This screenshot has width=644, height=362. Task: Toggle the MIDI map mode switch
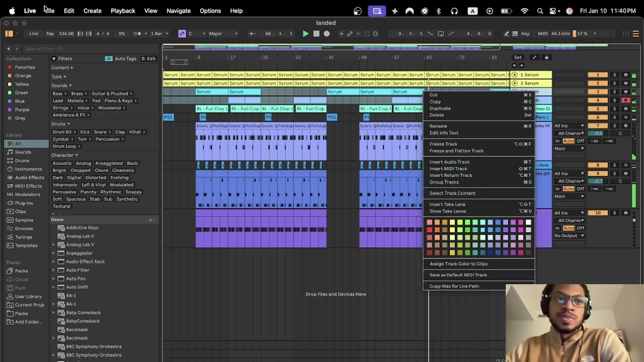click(543, 34)
